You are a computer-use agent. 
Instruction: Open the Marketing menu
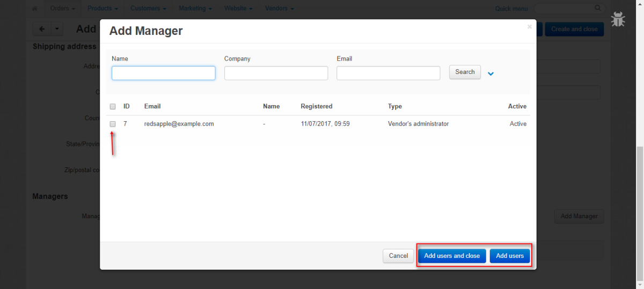click(195, 9)
